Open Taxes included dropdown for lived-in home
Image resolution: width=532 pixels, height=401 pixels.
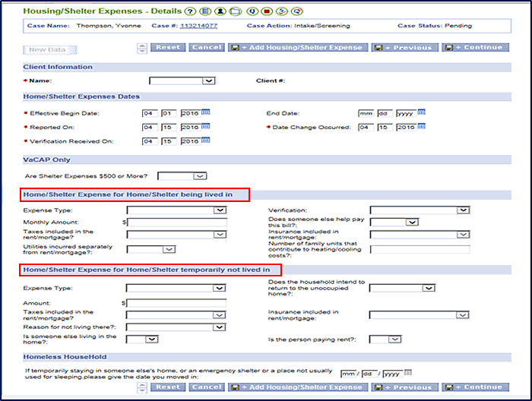pyautogui.click(x=176, y=234)
